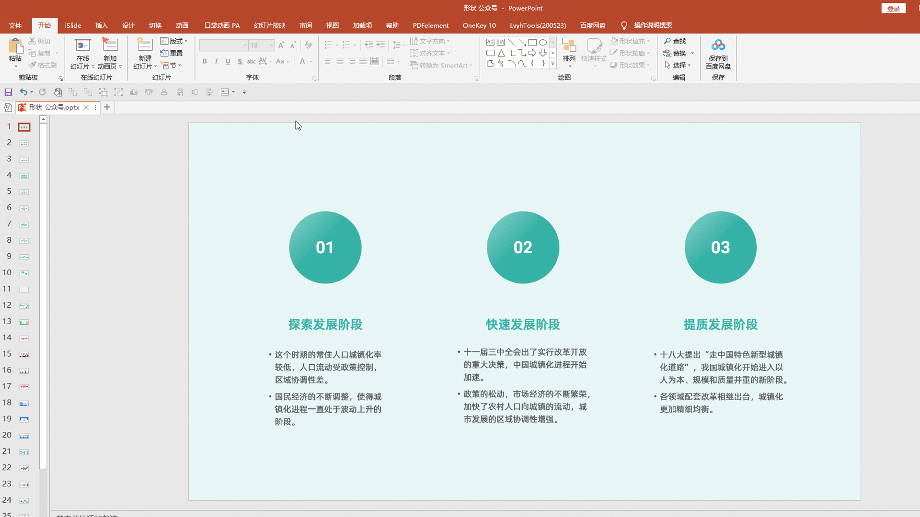Click Increase Indent icon
The image size is (920, 517).
click(x=381, y=45)
